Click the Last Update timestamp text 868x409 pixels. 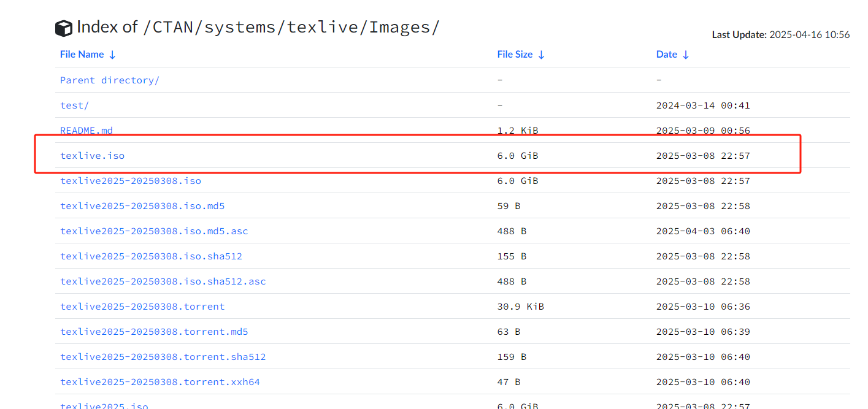click(x=781, y=35)
